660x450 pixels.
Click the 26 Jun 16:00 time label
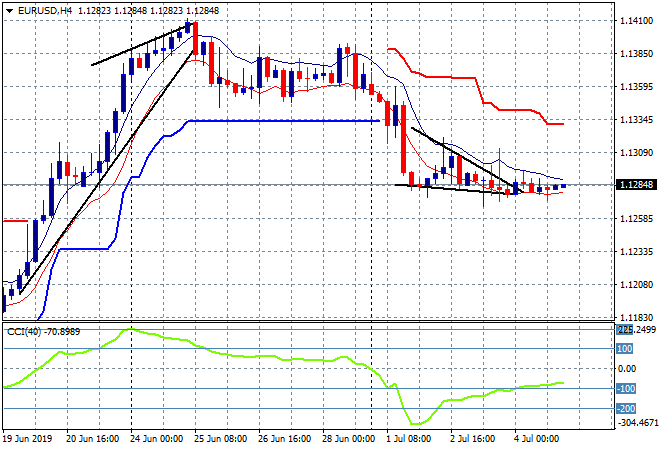tap(285, 439)
